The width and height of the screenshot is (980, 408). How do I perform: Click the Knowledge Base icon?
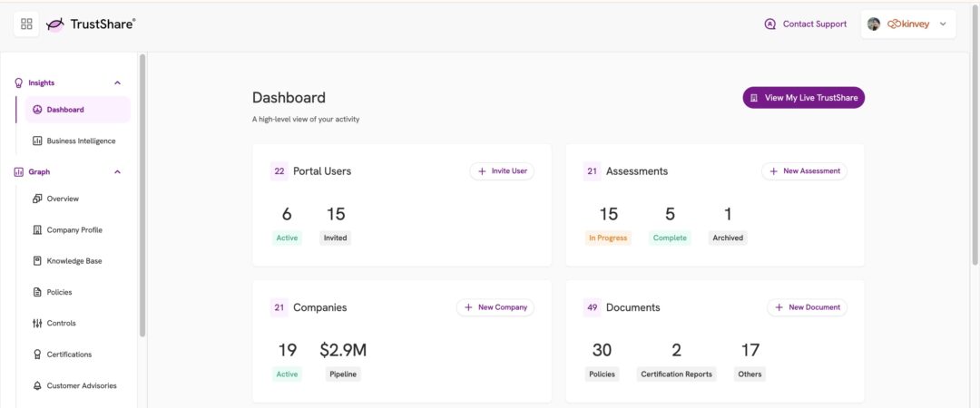[x=37, y=260]
